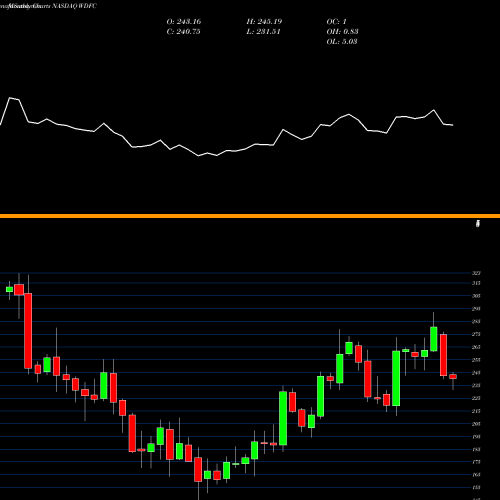The width and height of the screenshot is (500, 500).
Task: Select the low value 'L: 231.51'
Action: 263,32
